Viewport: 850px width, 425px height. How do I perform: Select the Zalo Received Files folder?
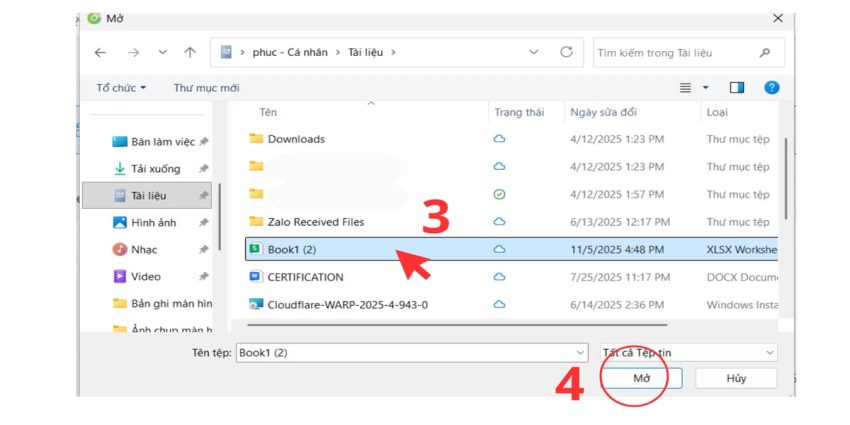316,222
